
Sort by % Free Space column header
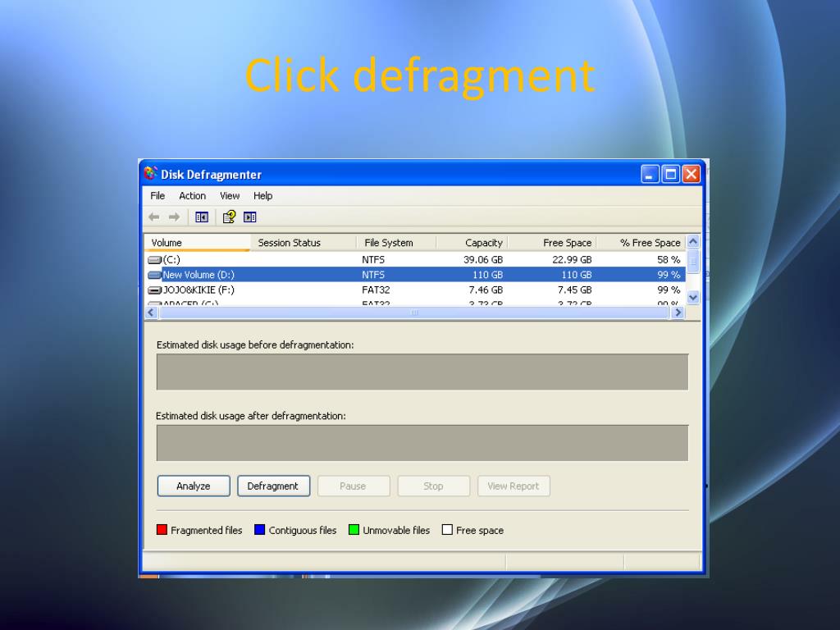point(641,243)
